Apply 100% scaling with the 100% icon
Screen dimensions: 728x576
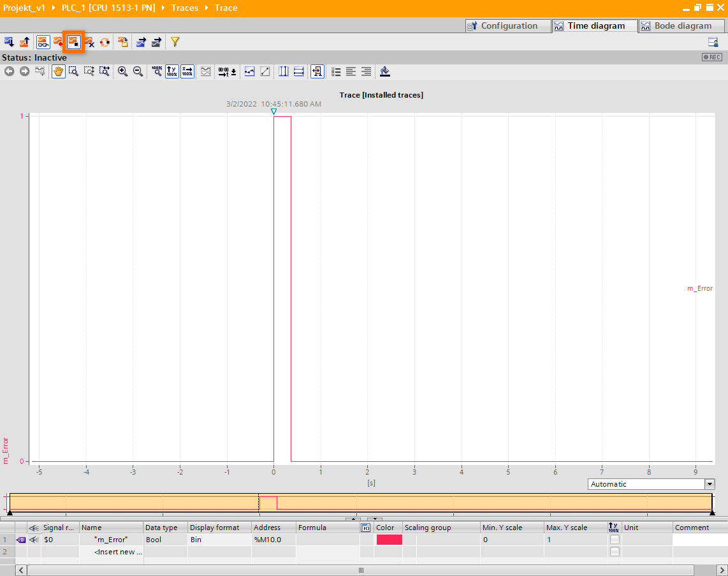(x=157, y=71)
